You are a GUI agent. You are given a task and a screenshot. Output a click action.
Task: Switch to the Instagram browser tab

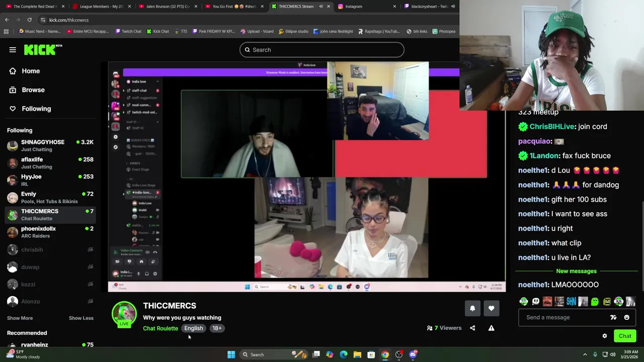pyautogui.click(x=367, y=7)
